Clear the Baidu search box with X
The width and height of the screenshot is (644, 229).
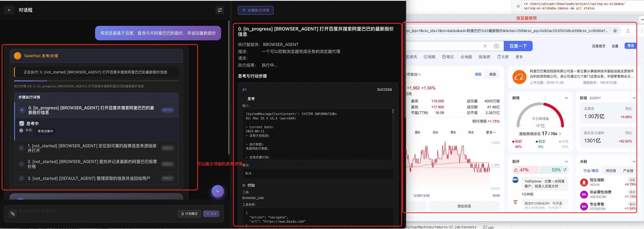point(485,46)
